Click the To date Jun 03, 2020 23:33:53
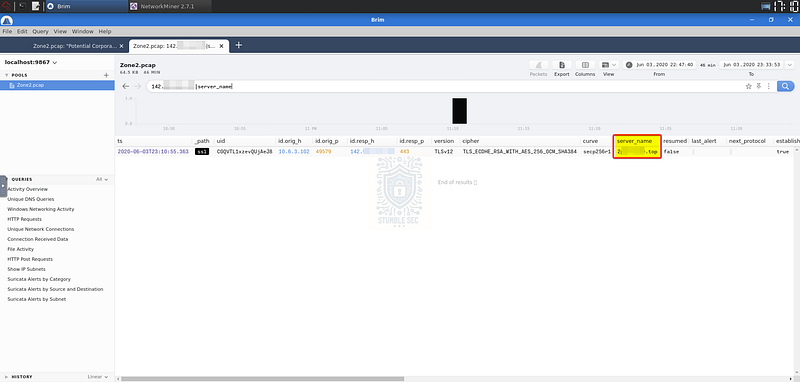The height and width of the screenshot is (382, 800). [x=753, y=65]
